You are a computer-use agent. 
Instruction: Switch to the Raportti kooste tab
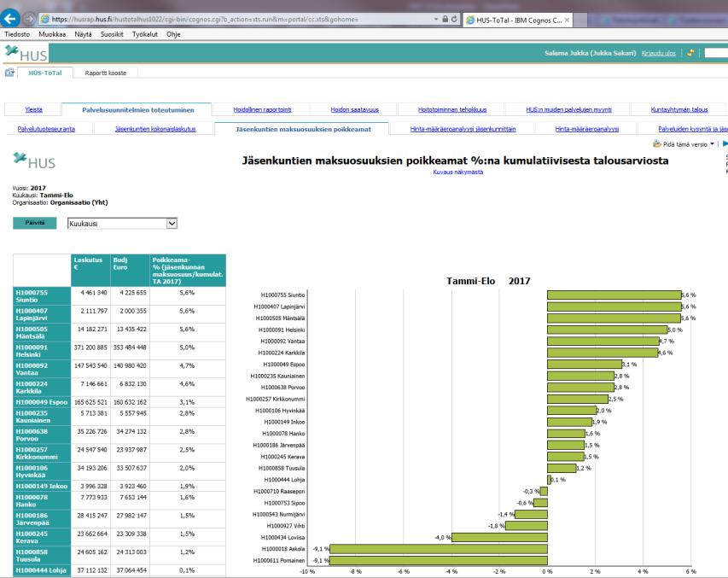[x=105, y=73]
